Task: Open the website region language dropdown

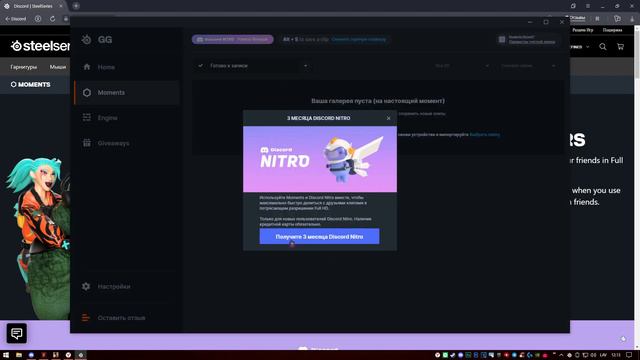Action: click(x=580, y=47)
